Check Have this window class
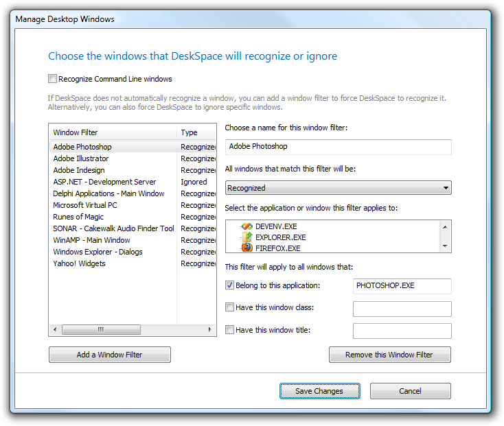This screenshot has height=426, width=504. (229, 307)
